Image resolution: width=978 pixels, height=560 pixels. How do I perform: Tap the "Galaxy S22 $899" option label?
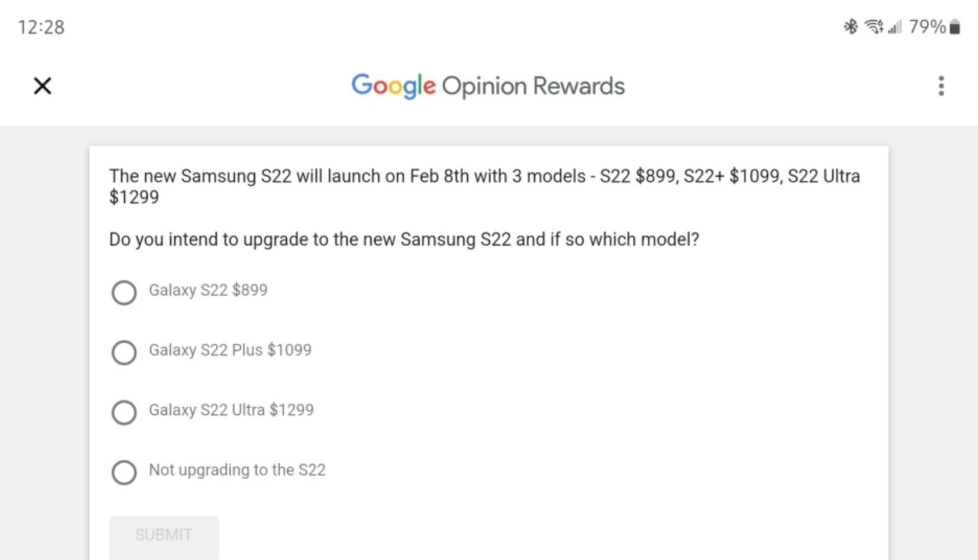click(x=208, y=290)
